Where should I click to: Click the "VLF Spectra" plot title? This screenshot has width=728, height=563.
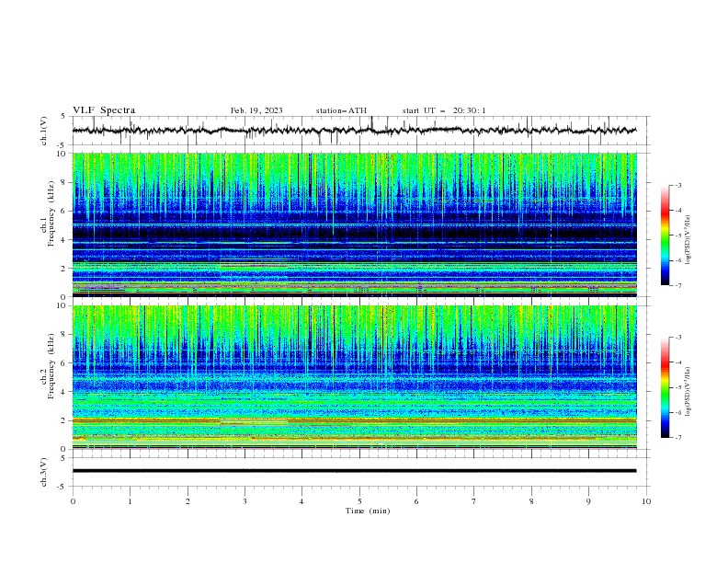tap(104, 110)
